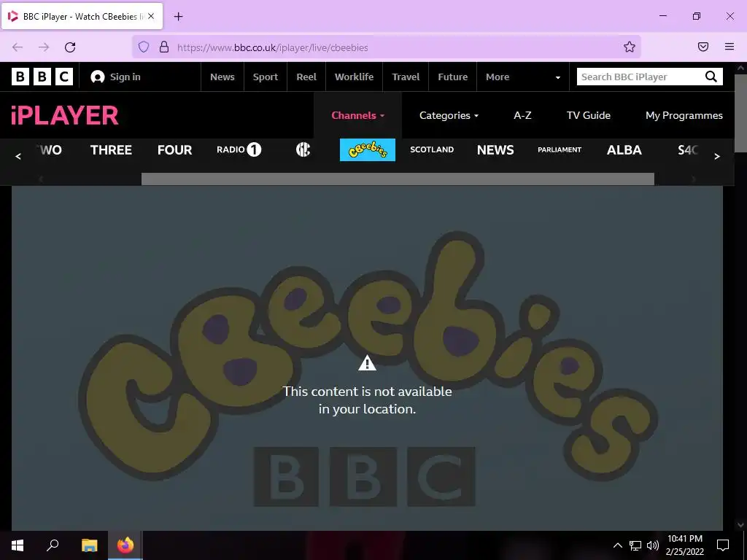
Task: Click the BBC logo blocks
Action: pyautogui.click(x=42, y=77)
